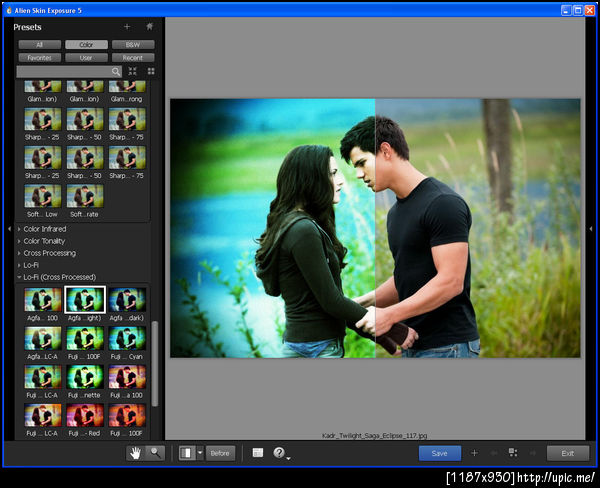Select the Glam...rong preset thumbnail

pyautogui.click(x=127, y=87)
